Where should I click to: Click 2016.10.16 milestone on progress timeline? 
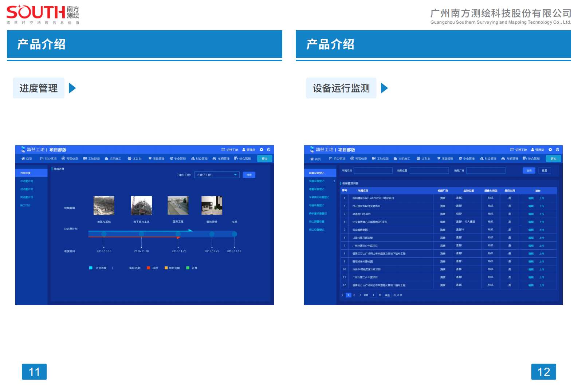[104, 234]
